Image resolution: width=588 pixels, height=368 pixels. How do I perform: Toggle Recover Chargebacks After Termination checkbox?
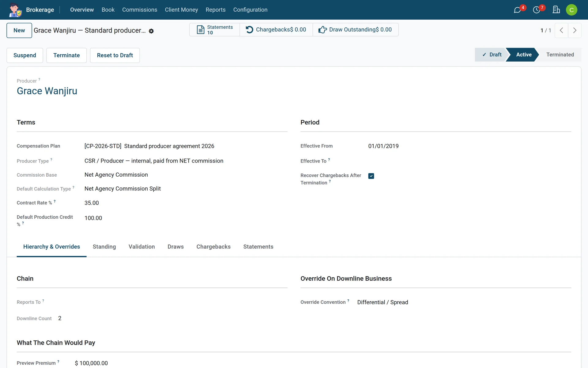point(371,176)
